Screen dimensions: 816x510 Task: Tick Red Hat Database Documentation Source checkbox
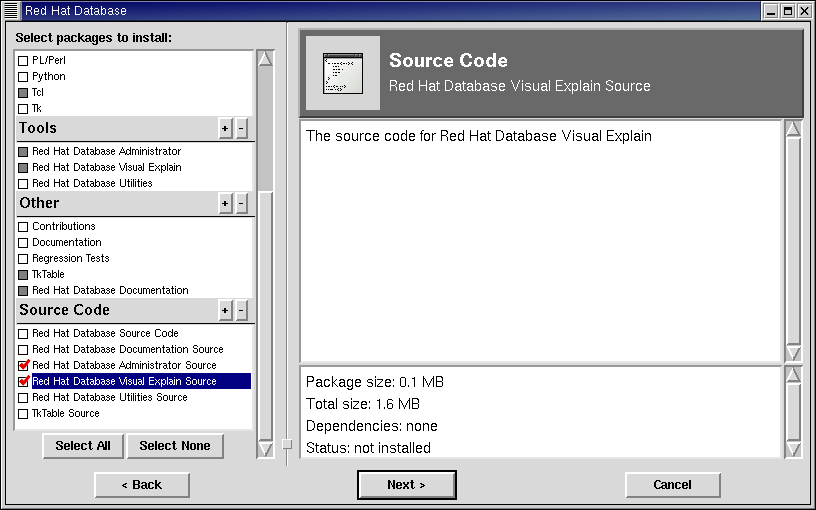click(x=23, y=350)
